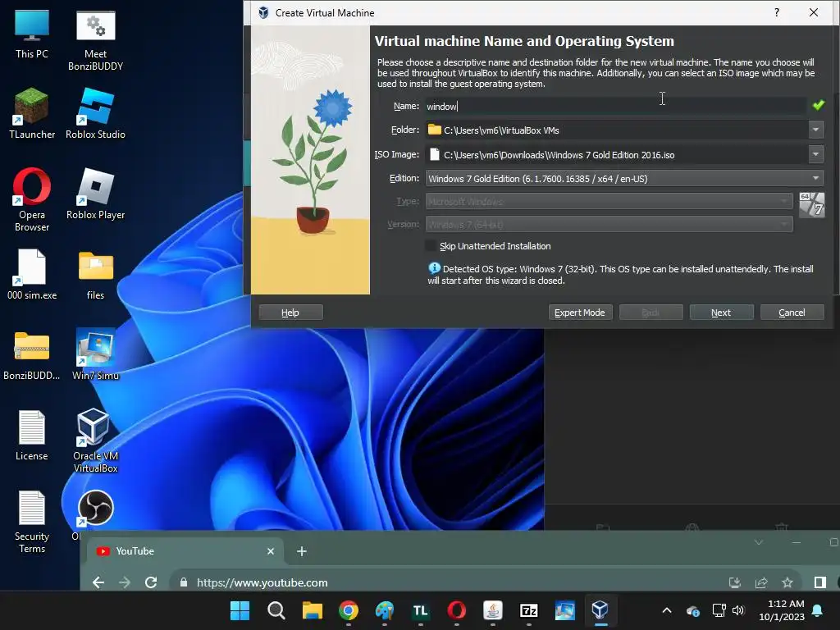Open Opera from the taskbar
The image size is (840, 630).
click(456, 610)
